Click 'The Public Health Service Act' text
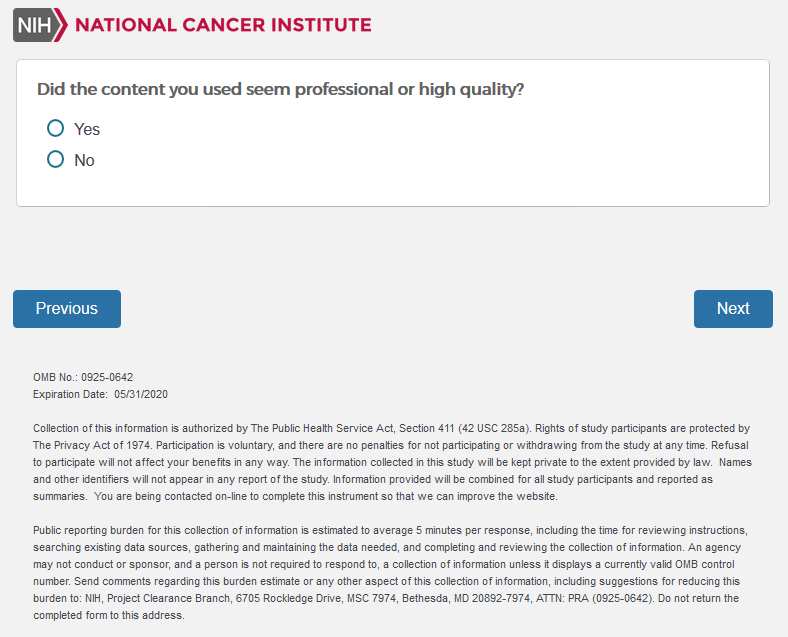The height and width of the screenshot is (637, 788). 329,428
